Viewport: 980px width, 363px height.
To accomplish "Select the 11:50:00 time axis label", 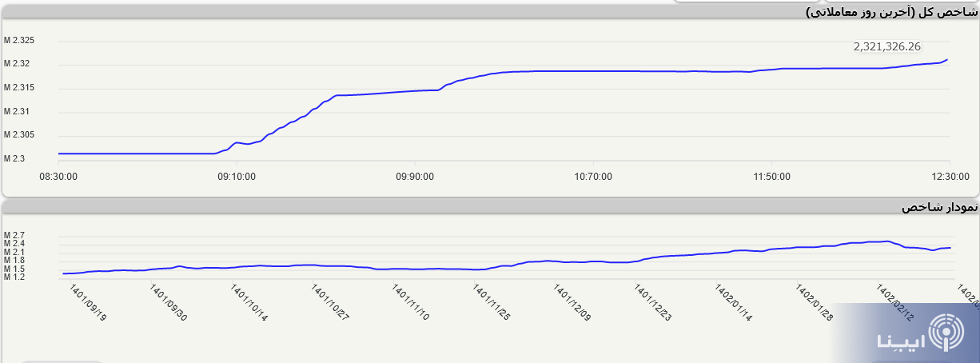I will (x=771, y=176).
